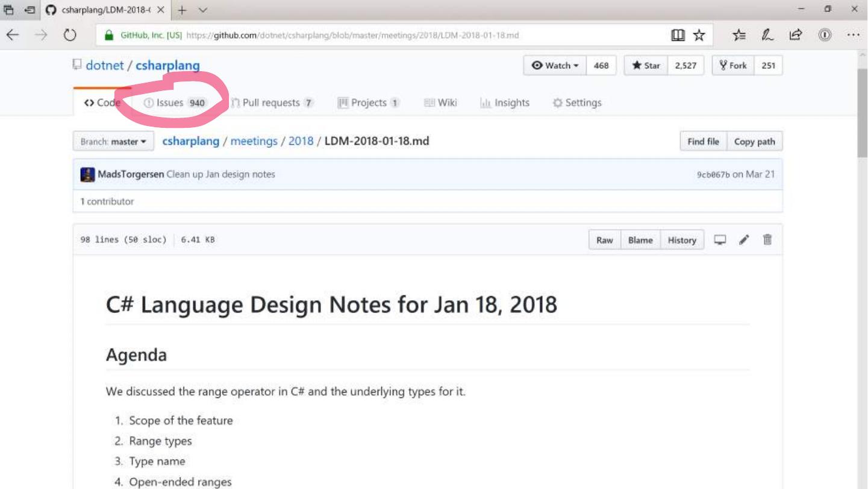Click the add notes pen icon
Image resolution: width=868 pixels, height=489 pixels.
(x=767, y=35)
